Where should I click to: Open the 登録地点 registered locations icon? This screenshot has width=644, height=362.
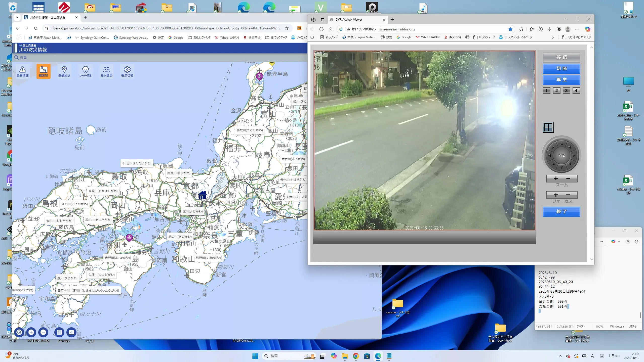[x=64, y=71]
